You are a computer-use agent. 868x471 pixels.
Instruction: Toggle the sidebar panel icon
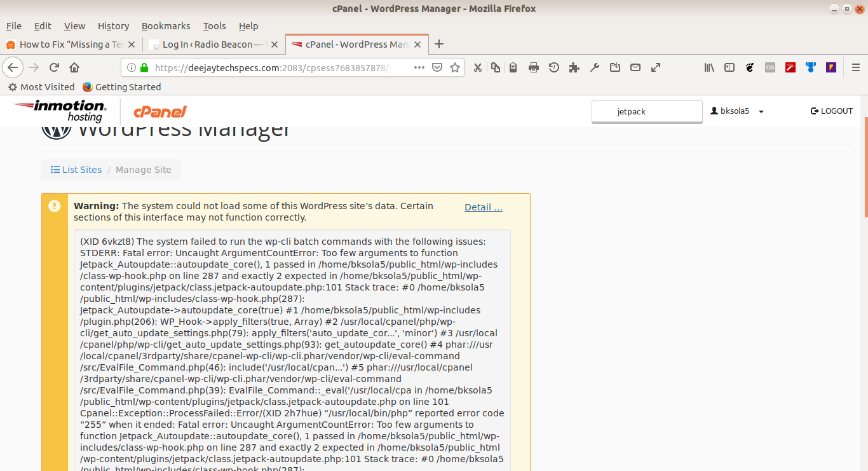(x=729, y=67)
